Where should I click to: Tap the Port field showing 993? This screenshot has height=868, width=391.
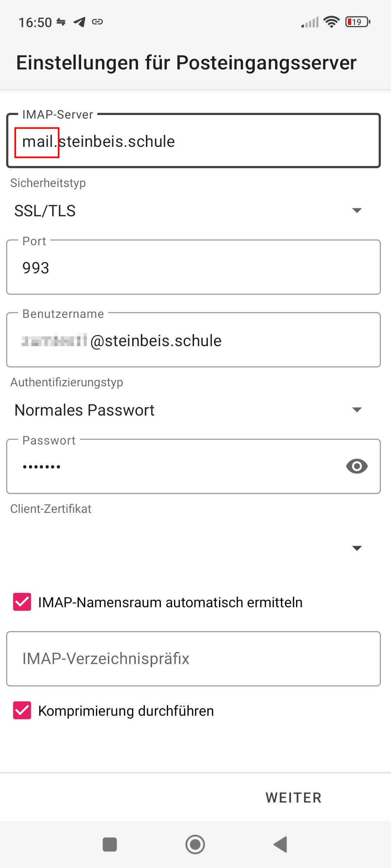(193, 268)
